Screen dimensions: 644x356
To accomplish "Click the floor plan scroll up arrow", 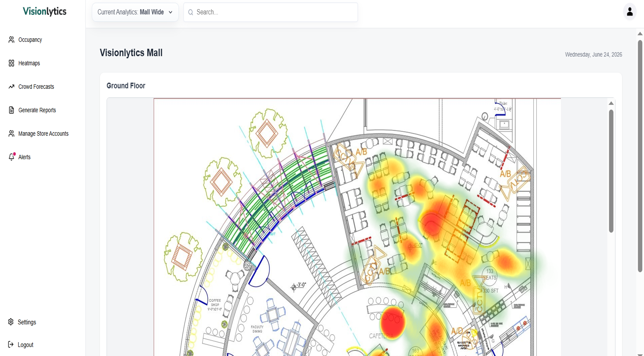I will pyautogui.click(x=611, y=103).
